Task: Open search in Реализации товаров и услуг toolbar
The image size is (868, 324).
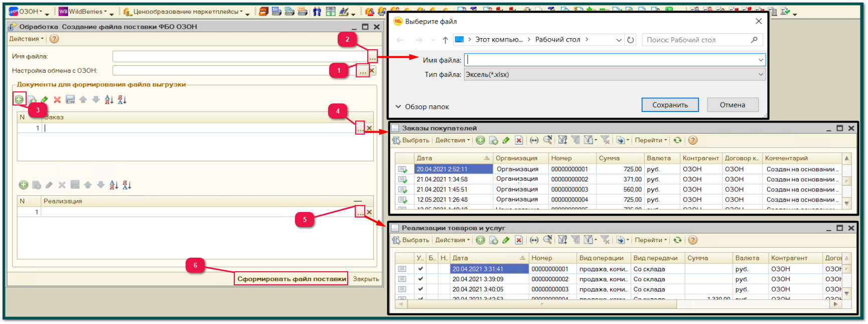Action: [547, 240]
